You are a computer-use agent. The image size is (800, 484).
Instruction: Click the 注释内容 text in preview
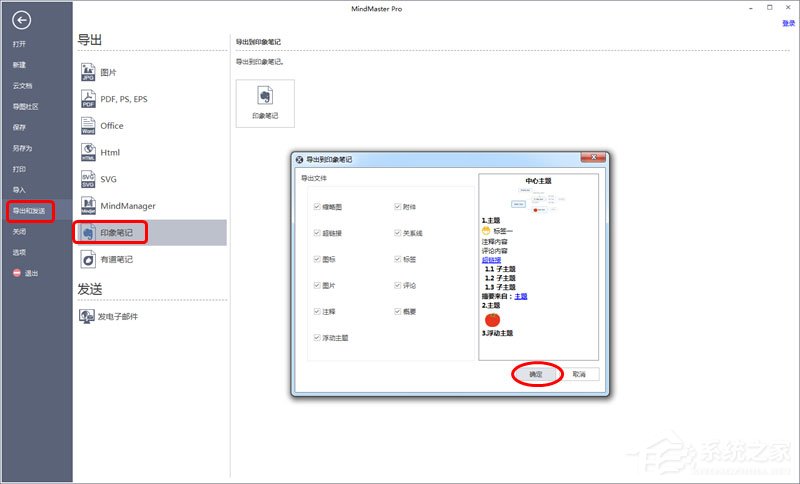(x=494, y=242)
